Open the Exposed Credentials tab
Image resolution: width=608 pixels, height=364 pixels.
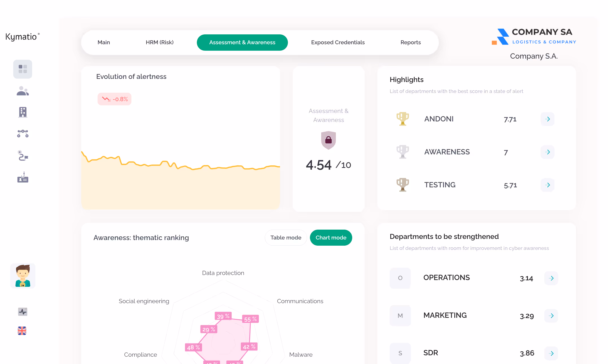coord(338,42)
